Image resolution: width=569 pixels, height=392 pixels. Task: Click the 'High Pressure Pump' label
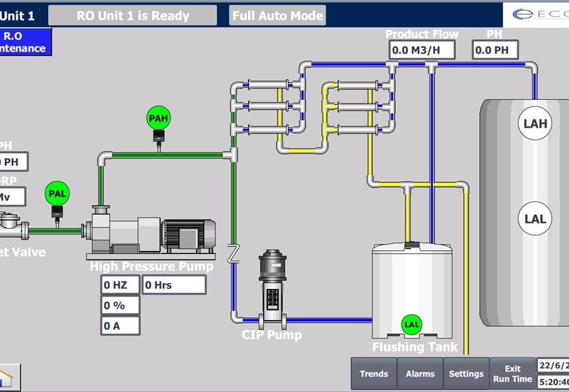pyautogui.click(x=152, y=266)
